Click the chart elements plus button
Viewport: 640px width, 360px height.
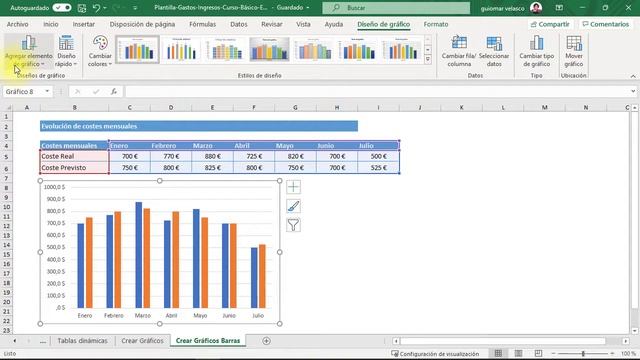point(293,187)
